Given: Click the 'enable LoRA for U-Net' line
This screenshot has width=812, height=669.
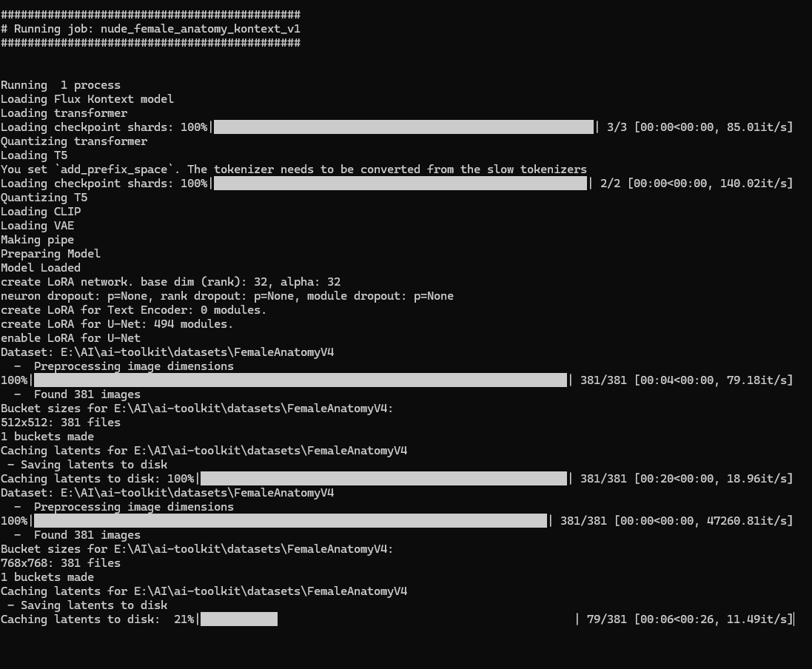Looking at the screenshot, I should [x=70, y=338].
